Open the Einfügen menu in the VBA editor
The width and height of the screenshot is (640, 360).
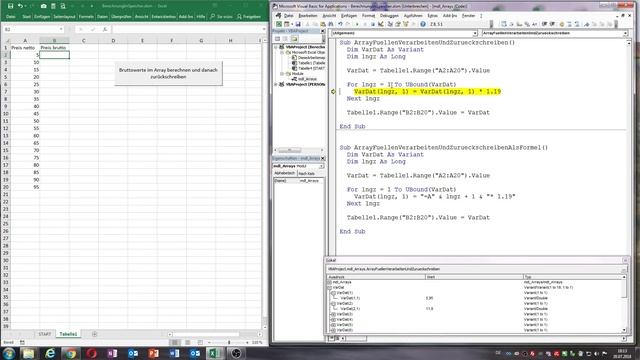[x=349, y=16]
